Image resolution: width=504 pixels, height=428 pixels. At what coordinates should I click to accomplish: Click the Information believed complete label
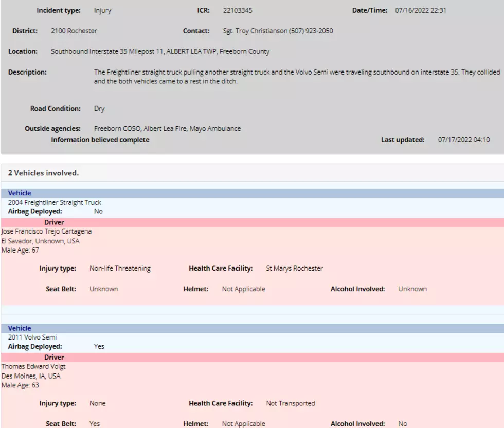click(100, 140)
